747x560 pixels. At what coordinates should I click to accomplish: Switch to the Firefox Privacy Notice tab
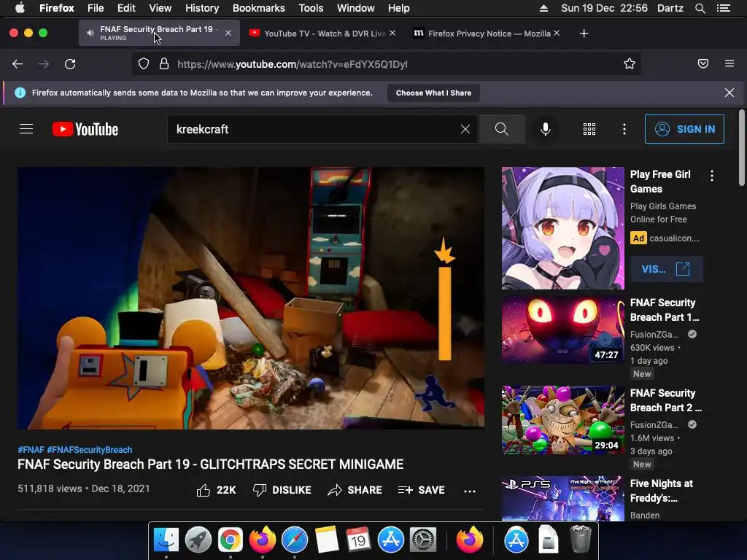[x=486, y=34]
